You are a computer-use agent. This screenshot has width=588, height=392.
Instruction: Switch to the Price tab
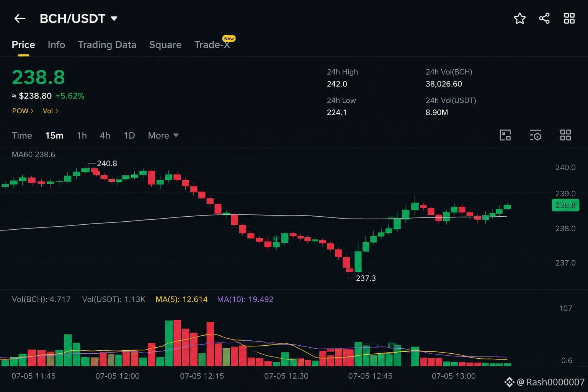(x=23, y=45)
